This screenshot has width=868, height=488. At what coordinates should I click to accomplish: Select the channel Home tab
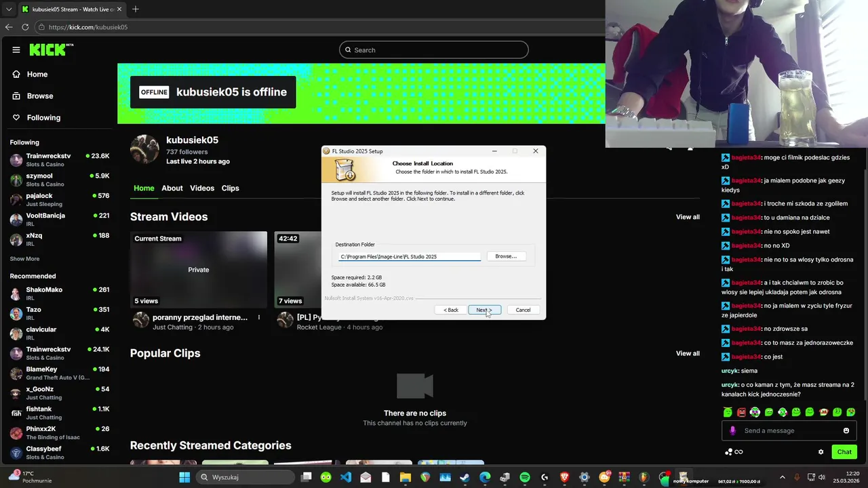pos(144,188)
